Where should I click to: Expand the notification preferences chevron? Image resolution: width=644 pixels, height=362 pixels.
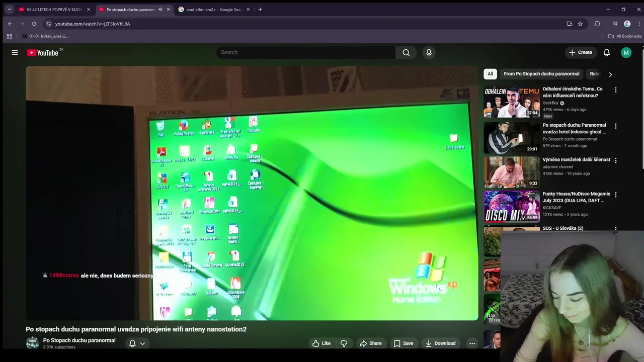pyautogui.click(x=142, y=343)
